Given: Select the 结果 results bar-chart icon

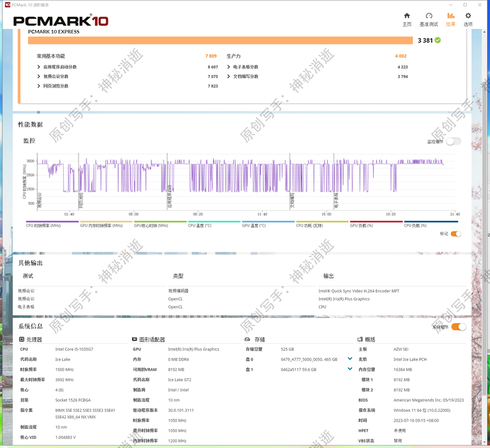Looking at the screenshot, I should click(451, 16).
